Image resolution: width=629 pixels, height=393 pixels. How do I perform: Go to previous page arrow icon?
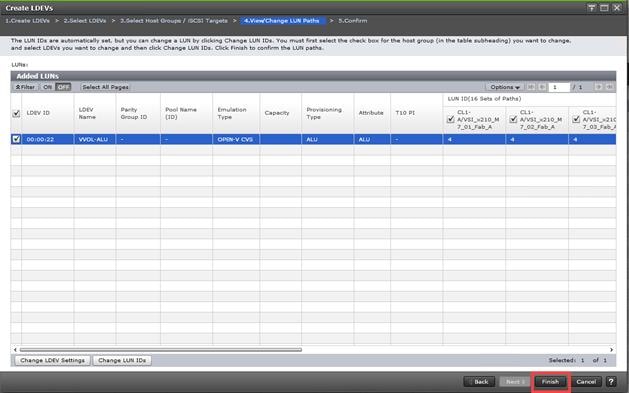tap(542, 87)
